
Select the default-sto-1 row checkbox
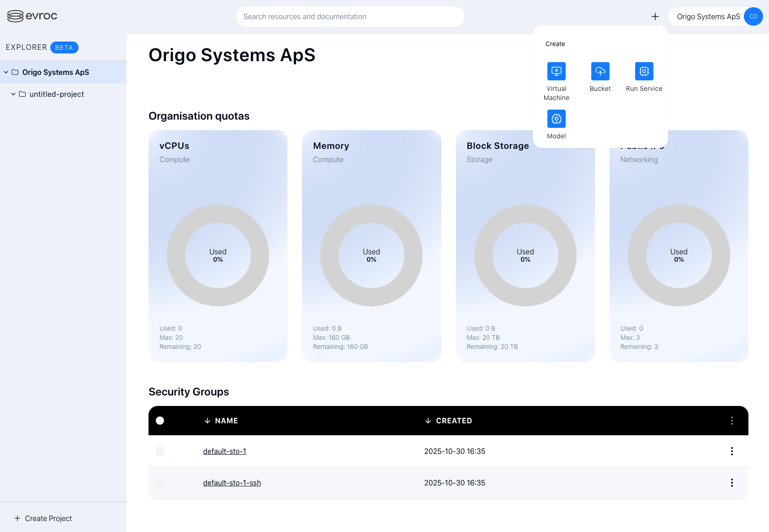point(160,451)
